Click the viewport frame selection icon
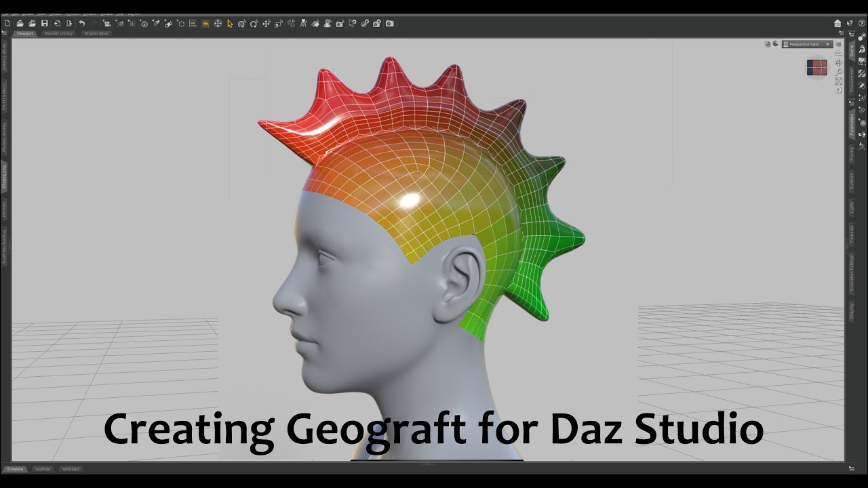Screen dimensions: 868x488 point(838,81)
